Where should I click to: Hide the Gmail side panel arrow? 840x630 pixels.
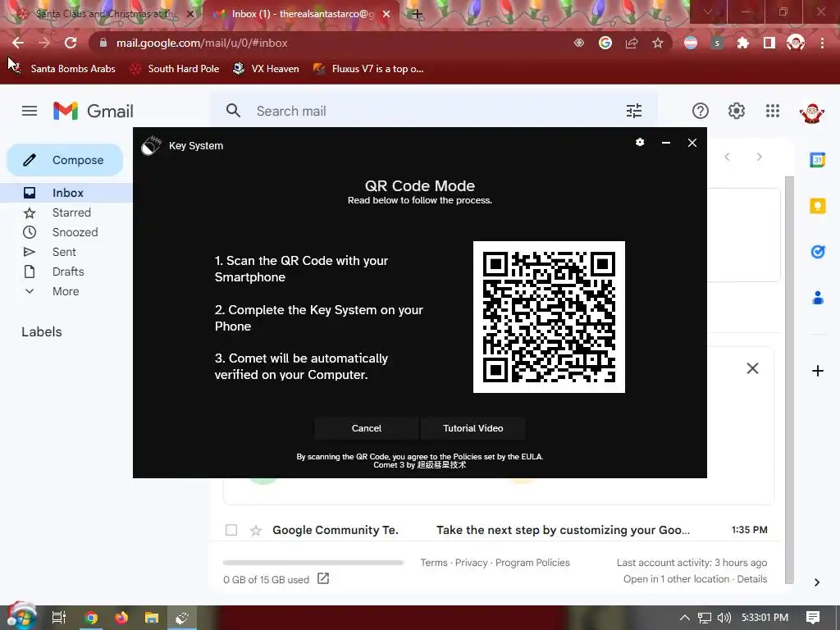817,582
